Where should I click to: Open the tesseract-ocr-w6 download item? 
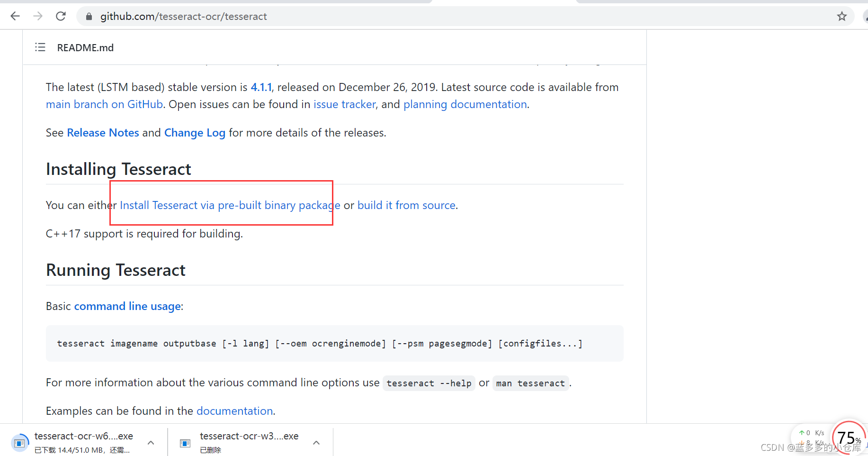click(84, 442)
